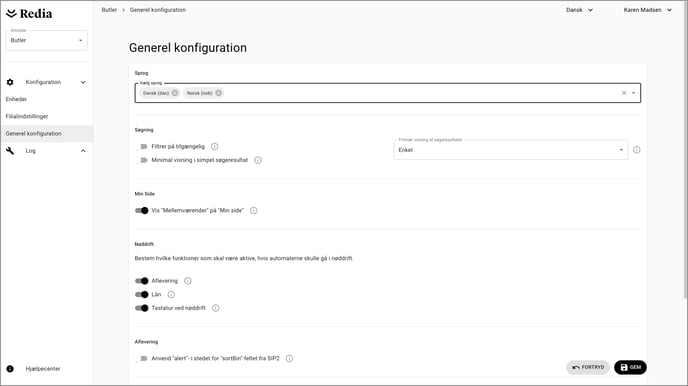Click the Log wrench icon
This screenshot has width=688, height=386.
[x=10, y=150]
